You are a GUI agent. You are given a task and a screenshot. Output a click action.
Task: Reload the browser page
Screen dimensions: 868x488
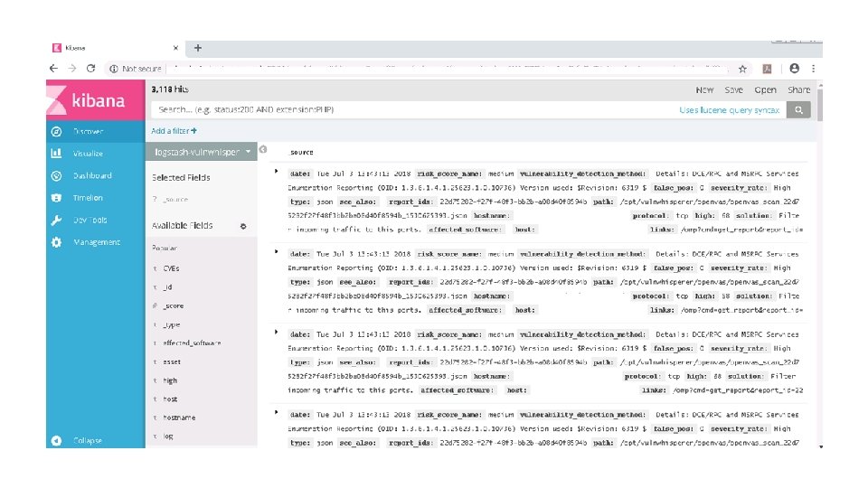click(x=90, y=69)
